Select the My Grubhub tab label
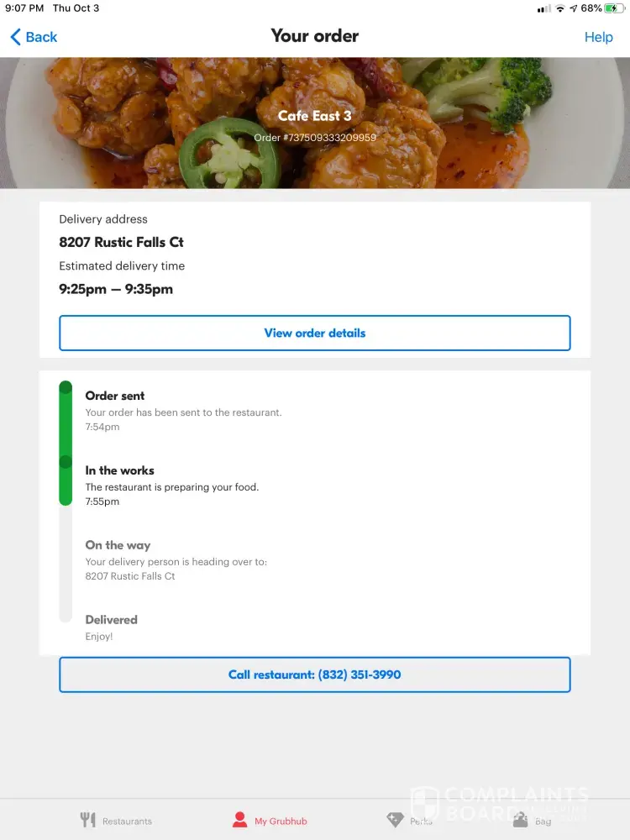This screenshot has width=630, height=840. pos(281,821)
